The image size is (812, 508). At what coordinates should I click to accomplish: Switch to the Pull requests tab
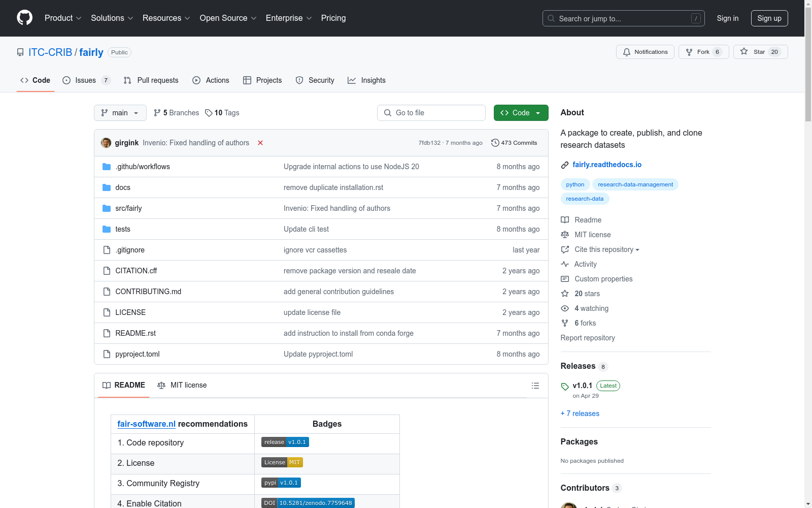[x=151, y=80]
